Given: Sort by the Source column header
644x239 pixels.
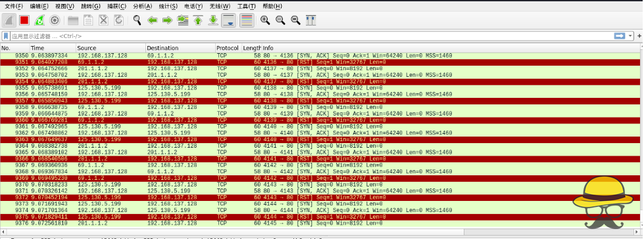Looking at the screenshot, I should click(x=111, y=48).
